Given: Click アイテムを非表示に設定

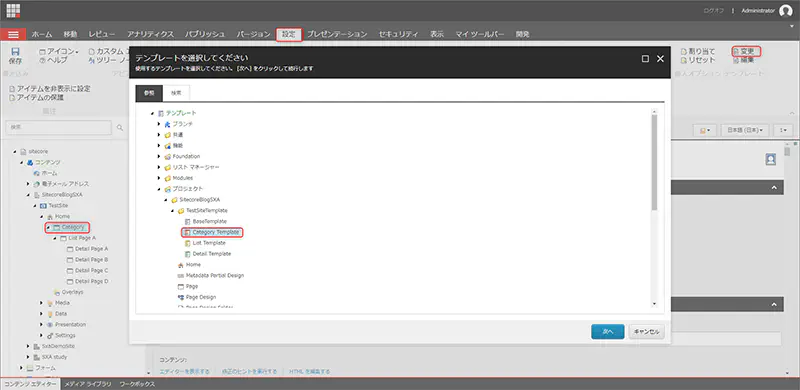Looking at the screenshot, I should pos(50,88).
